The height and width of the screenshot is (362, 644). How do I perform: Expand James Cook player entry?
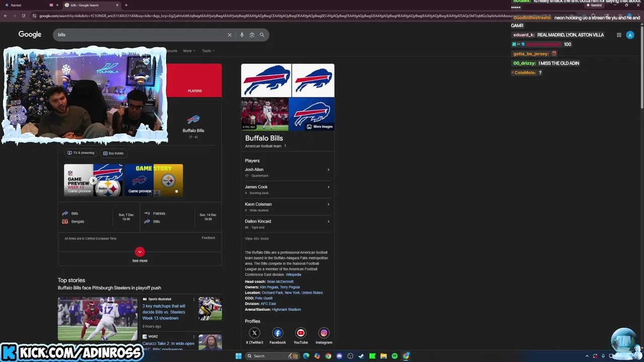287,189
